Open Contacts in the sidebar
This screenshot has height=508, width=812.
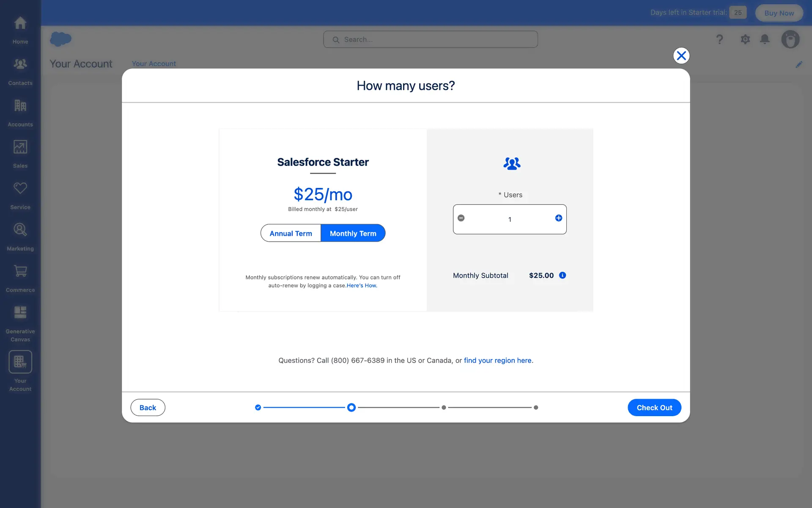tap(20, 70)
